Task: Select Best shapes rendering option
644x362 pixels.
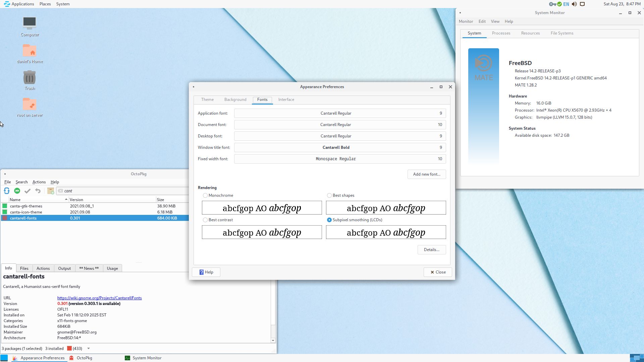Action: click(x=329, y=195)
